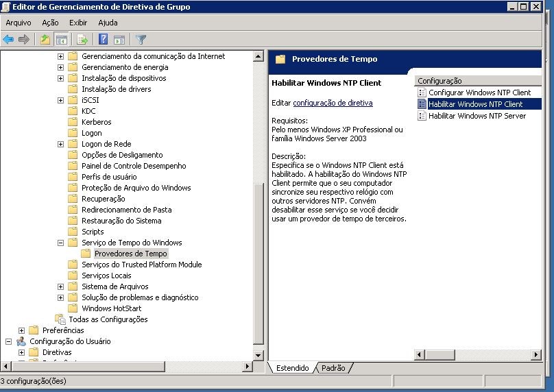Click the folder icon of Serviço de Tempo do Windows
This screenshot has width=554, height=392.
coord(73,243)
